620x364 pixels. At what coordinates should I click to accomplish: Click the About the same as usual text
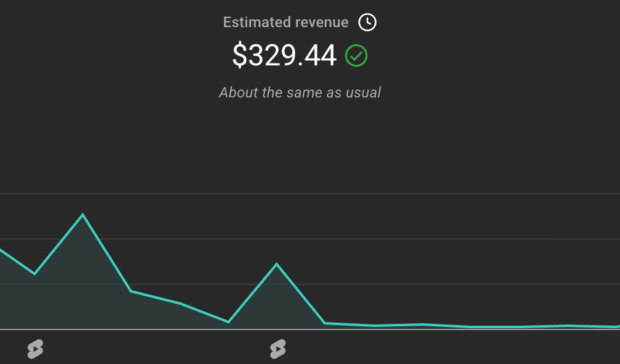(300, 92)
